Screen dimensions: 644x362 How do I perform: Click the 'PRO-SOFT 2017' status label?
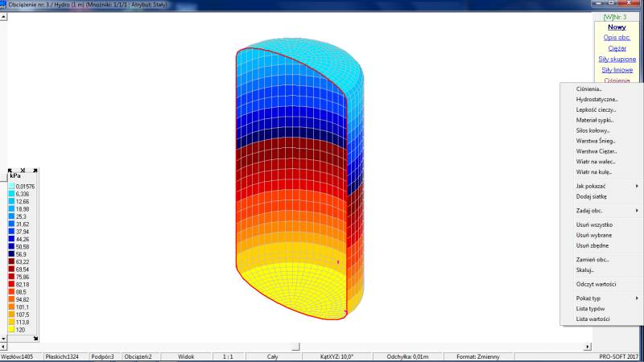tap(618, 356)
